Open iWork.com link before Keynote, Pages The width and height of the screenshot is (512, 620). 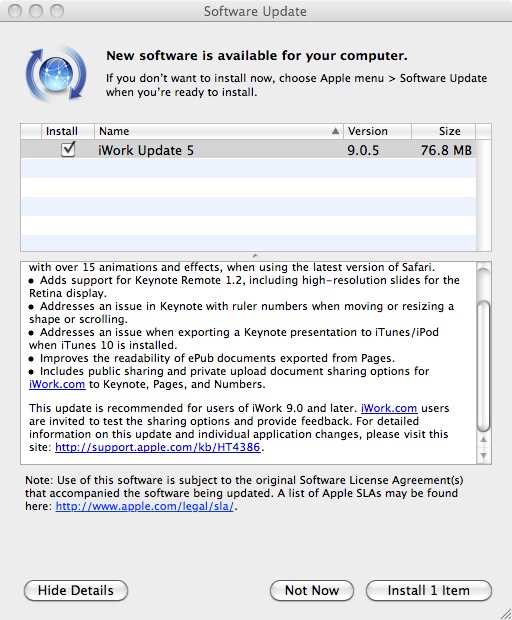click(57, 384)
